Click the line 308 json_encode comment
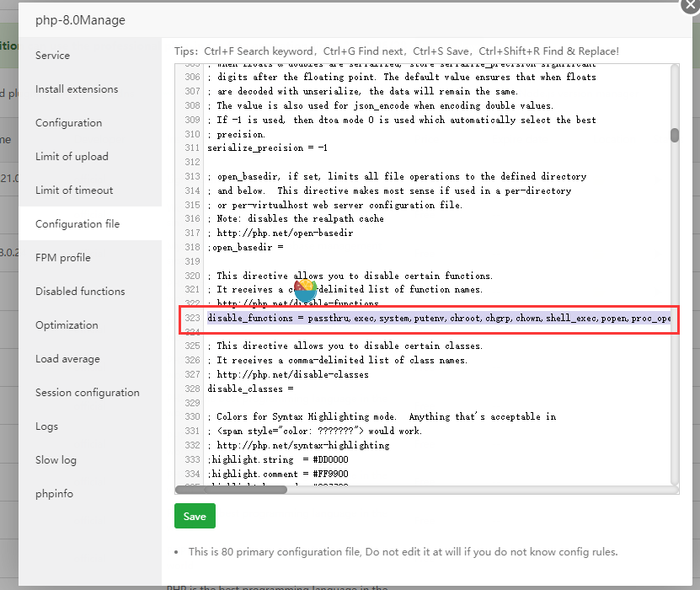Viewport: 700px width, 590px height. [x=381, y=105]
